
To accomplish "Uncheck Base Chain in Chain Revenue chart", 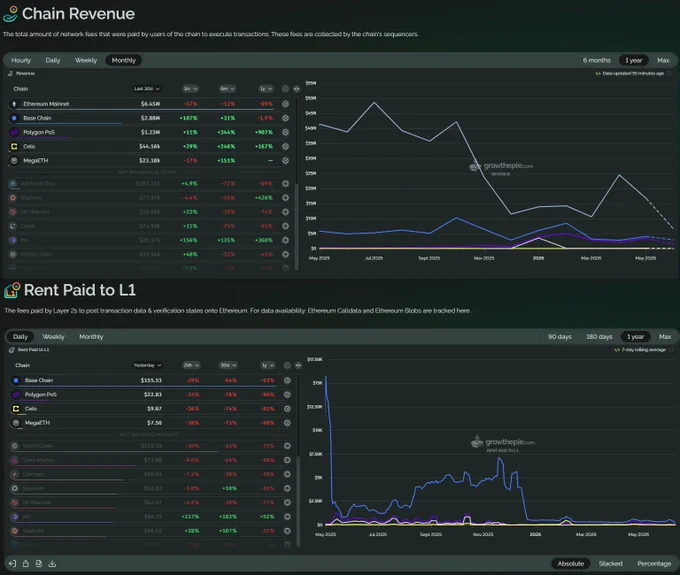I will point(285,118).
